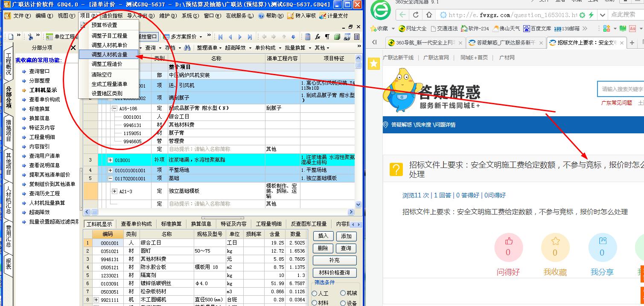The height and width of the screenshot is (306, 644).
Task: Go to first record navigation arrow
Action: pyautogui.click(x=221, y=37)
